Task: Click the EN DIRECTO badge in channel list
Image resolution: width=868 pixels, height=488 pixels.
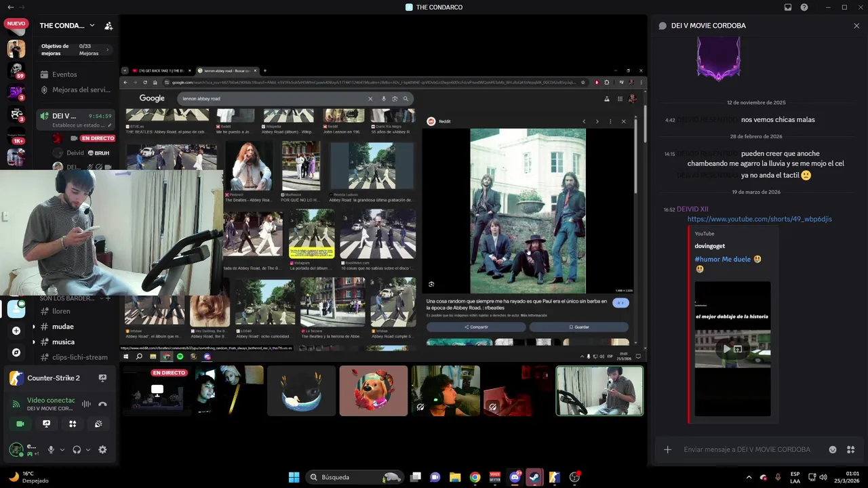Action: point(97,138)
